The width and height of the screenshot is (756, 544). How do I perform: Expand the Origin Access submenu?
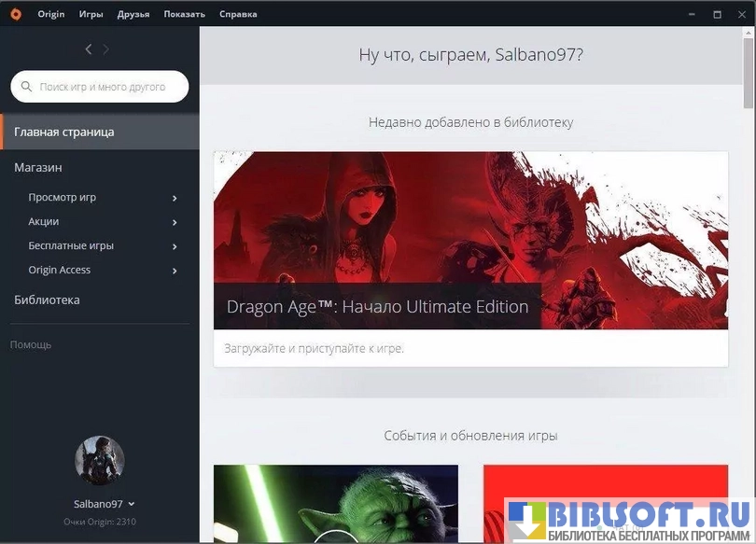point(175,271)
